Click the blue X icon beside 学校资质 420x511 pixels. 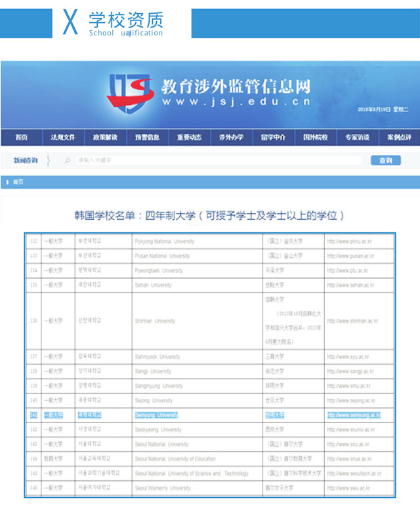(70, 23)
